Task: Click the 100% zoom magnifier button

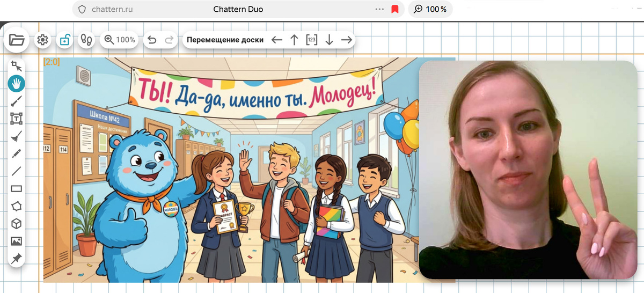Action: coord(120,40)
